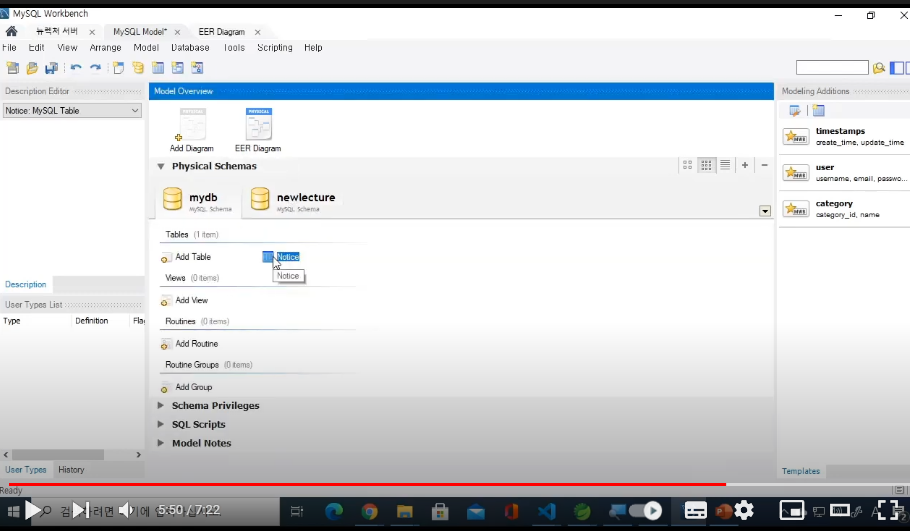Image resolution: width=910 pixels, height=531 pixels.
Task: Click the new diagram toolbar icon
Action: 118,68
